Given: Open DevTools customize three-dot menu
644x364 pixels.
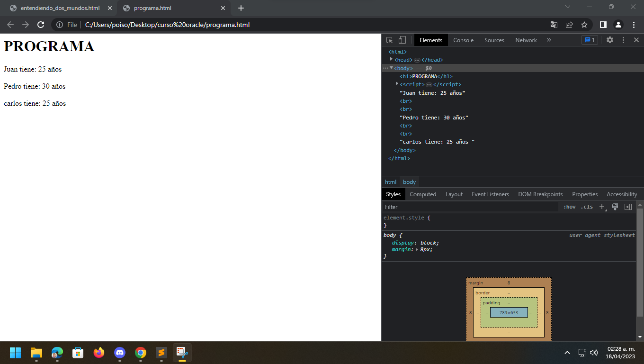Looking at the screenshot, I should pos(623,40).
